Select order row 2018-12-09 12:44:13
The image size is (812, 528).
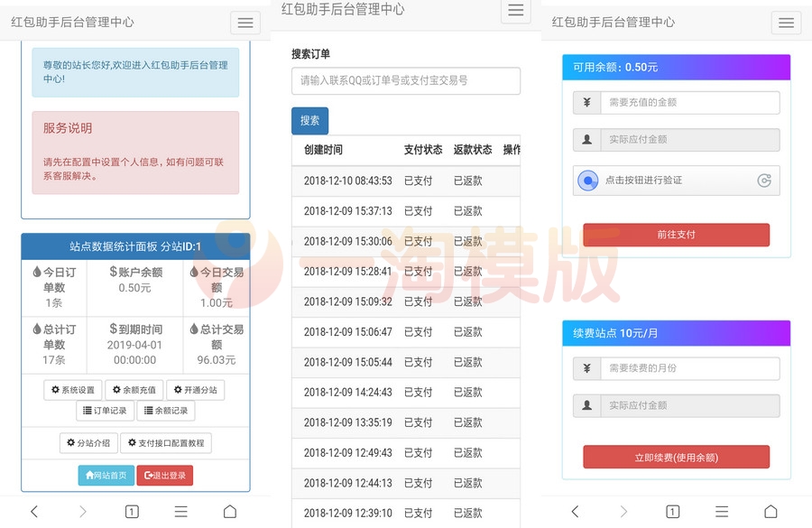coord(406,483)
